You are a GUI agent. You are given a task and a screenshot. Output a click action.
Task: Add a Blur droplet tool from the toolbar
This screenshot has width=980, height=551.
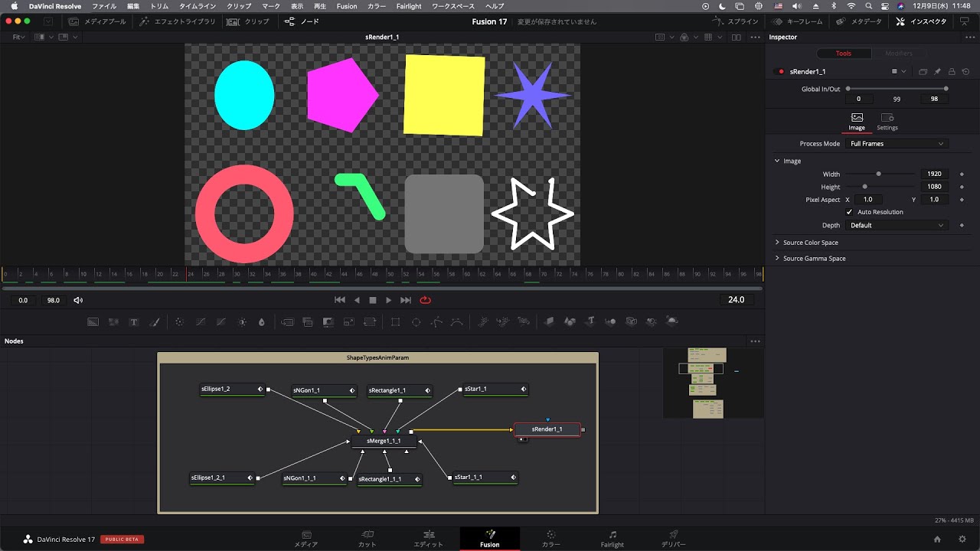pos(261,322)
